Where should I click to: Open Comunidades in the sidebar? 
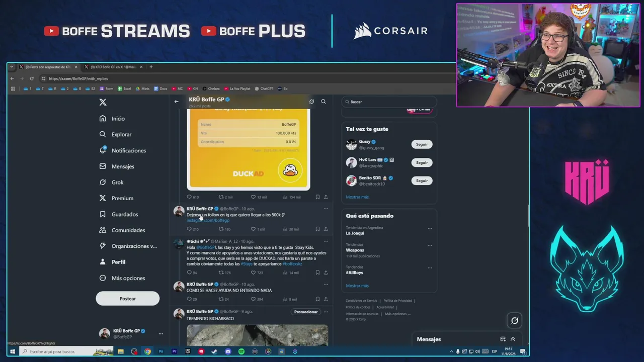[x=122, y=230]
